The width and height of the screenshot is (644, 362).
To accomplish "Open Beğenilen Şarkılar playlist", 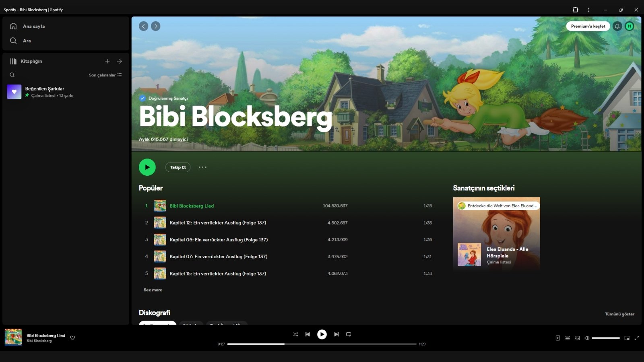I will click(66, 92).
